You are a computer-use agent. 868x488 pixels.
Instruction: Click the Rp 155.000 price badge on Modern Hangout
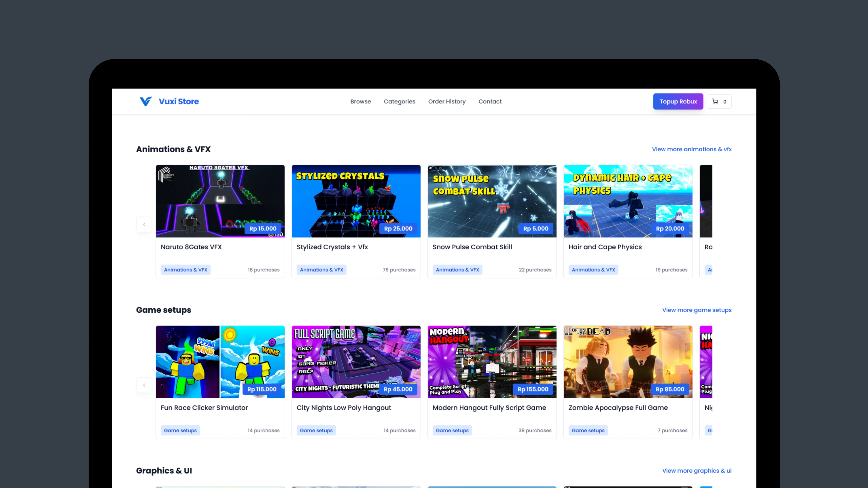[x=532, y=389]
